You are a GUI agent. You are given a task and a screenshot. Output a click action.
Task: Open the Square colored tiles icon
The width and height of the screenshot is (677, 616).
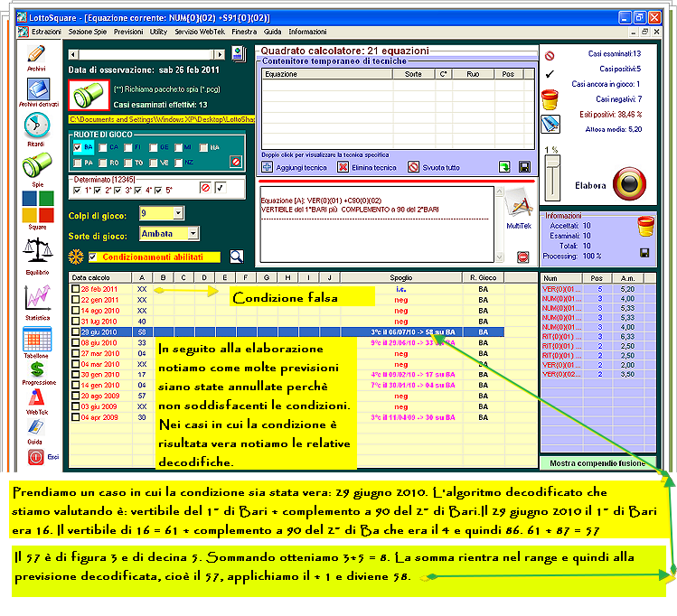[38, 206]
